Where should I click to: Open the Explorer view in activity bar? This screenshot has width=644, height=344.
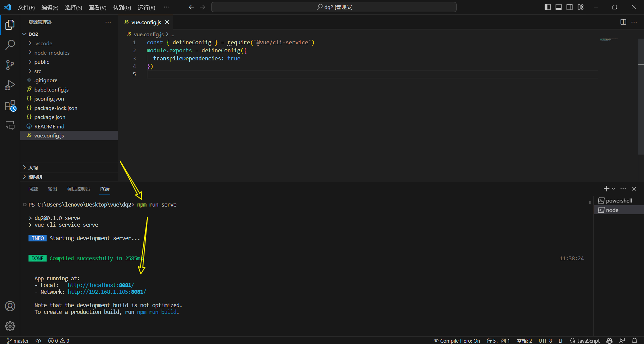pos(10,24)
